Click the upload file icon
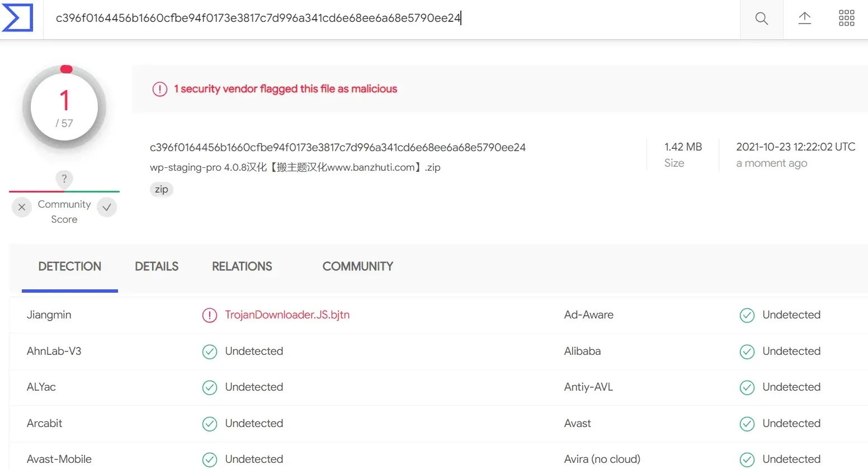 [804, 18]
